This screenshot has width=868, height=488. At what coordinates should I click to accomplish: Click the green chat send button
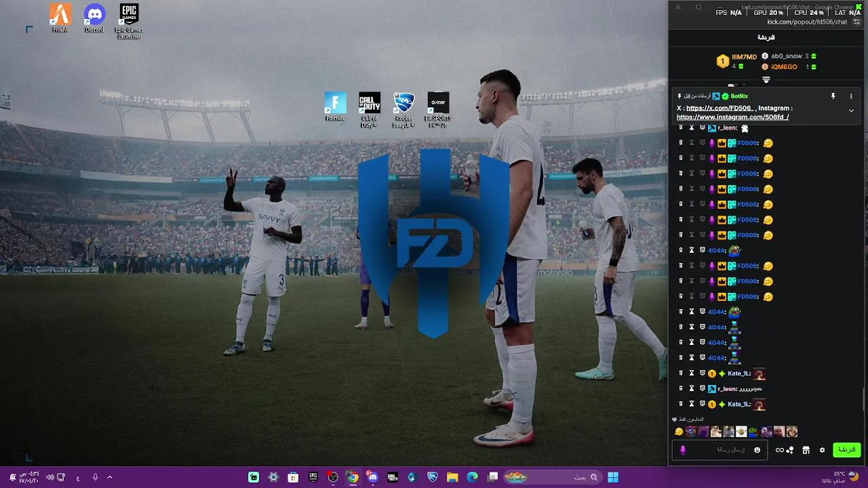click(x=847, y=450)
